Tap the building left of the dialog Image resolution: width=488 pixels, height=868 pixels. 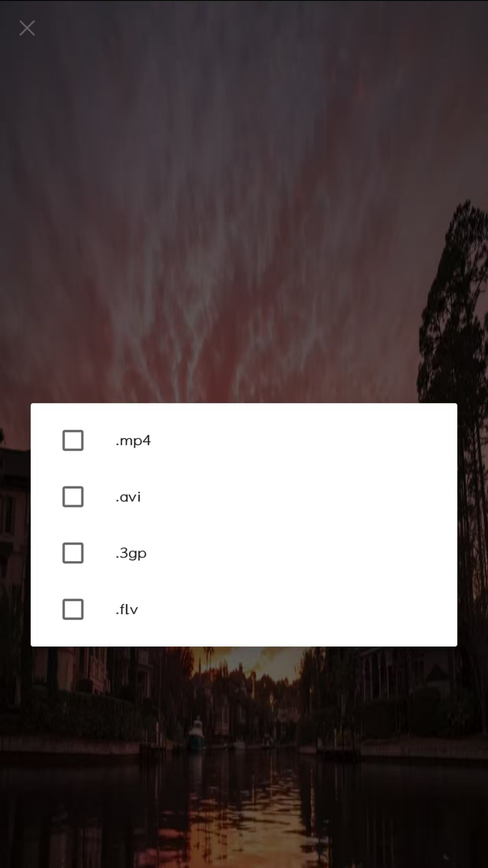(x=14, y=520)
